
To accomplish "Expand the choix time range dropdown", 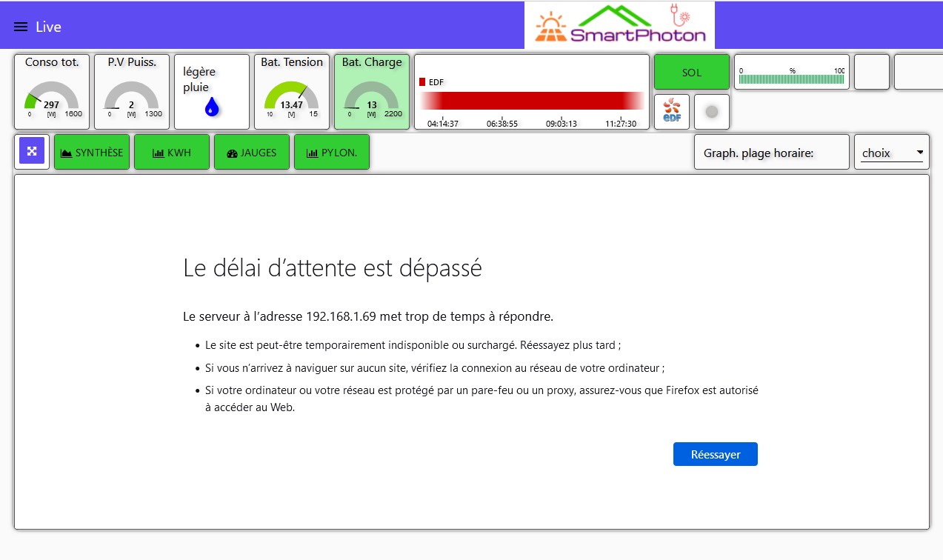I will pos(892,153).
